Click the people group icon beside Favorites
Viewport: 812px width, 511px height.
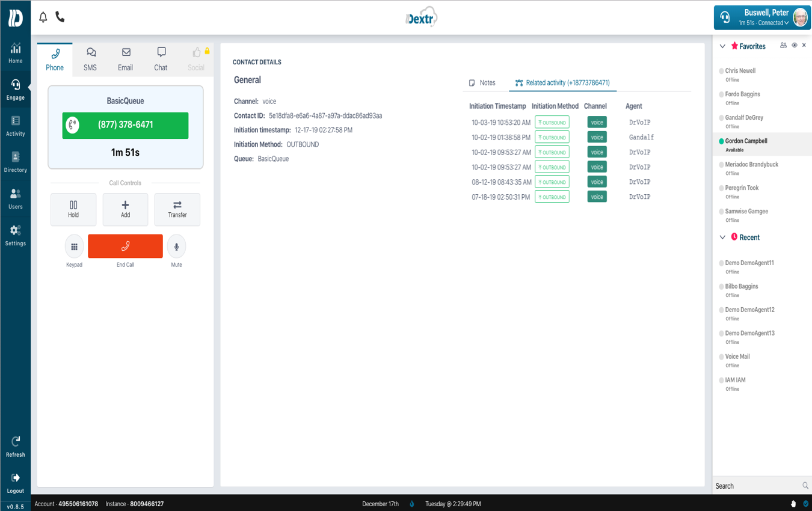coord(783,45)
